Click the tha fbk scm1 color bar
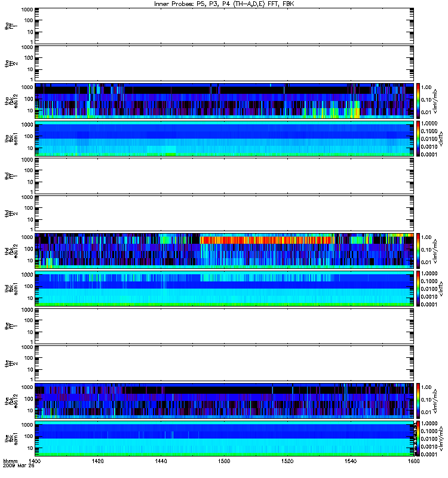Image resolution: width=448 pixels, height=478 pixels. (x=418, y=139)
